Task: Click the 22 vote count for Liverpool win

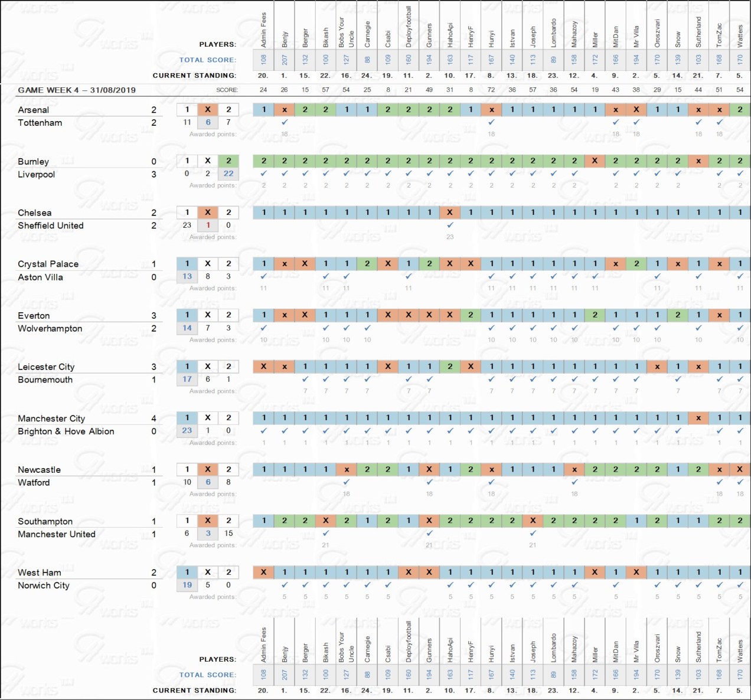Action: pyautogui.click(x=228, y=174)
